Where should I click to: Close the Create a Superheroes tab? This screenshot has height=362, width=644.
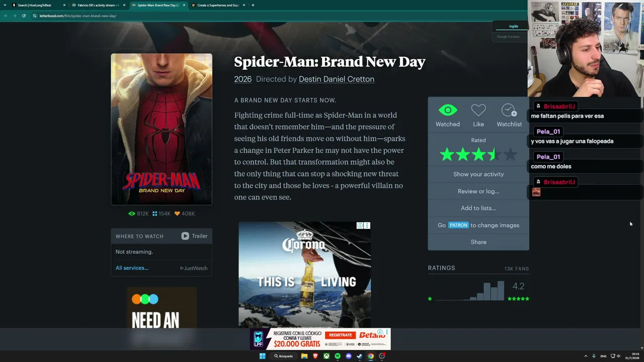[x=244, y=5]
